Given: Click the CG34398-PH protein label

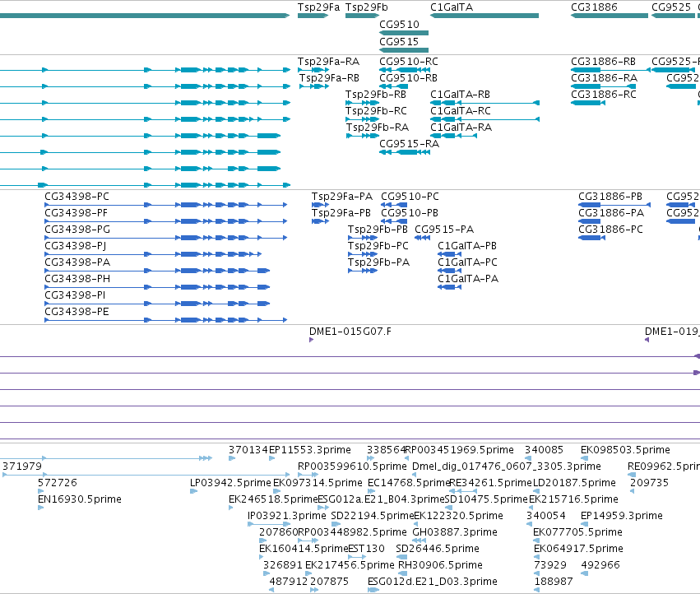Looking at the screenshot, I should pyautogui.click(x=77, y=279).
